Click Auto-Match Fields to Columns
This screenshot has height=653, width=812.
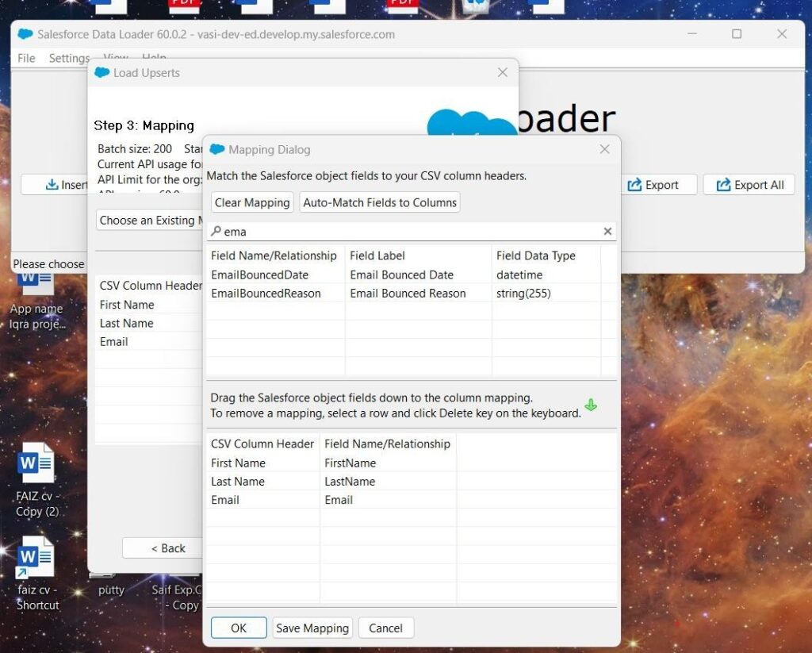pos(379,202)
